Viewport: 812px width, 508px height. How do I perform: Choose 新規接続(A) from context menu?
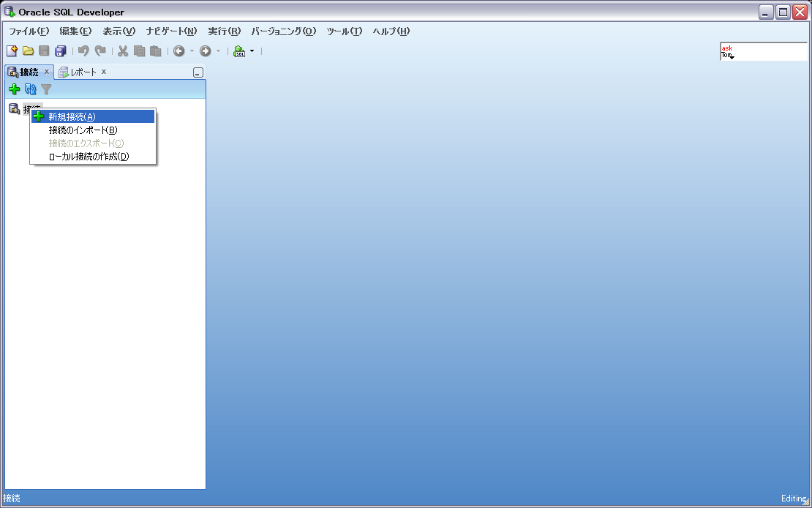click(93, 116)
